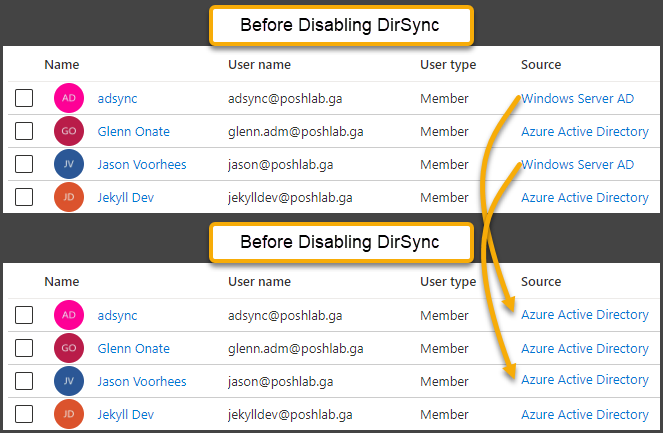This screenshot has width=663, height=433.
Task: Click the Member cell for Jekyll Dev in lower table
Action: coord(444,414)
